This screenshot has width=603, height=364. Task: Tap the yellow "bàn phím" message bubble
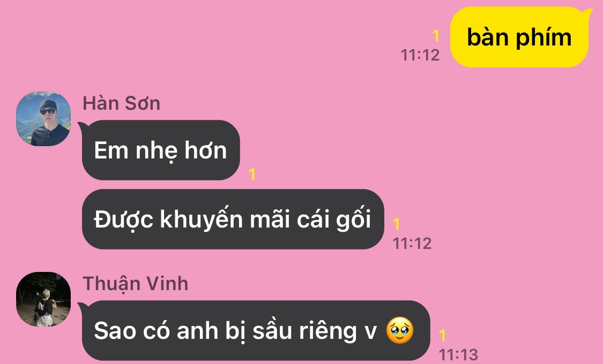coord(520,37)
